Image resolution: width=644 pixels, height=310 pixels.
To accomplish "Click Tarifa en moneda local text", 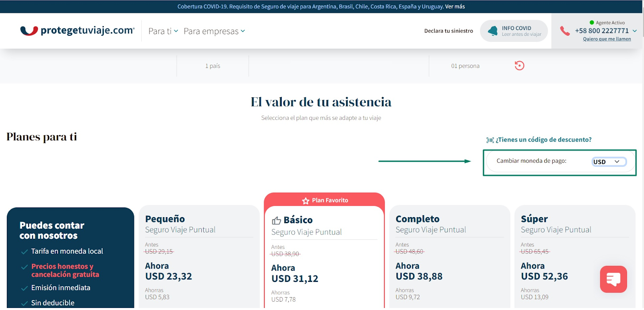I will [67, 251].
